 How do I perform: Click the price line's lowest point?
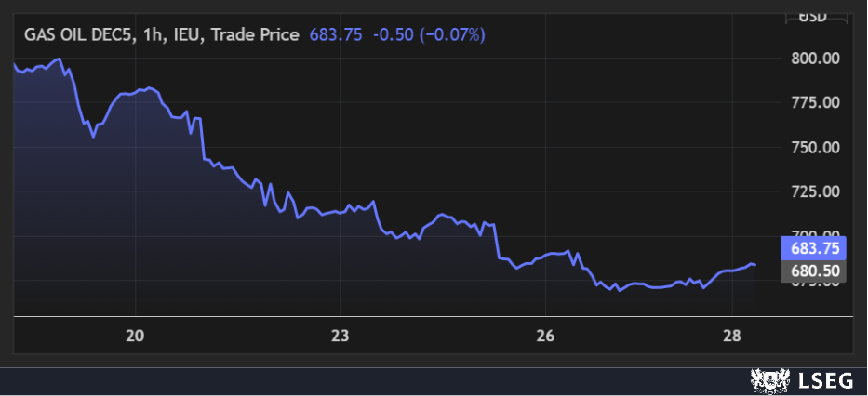tap(618, 290)
